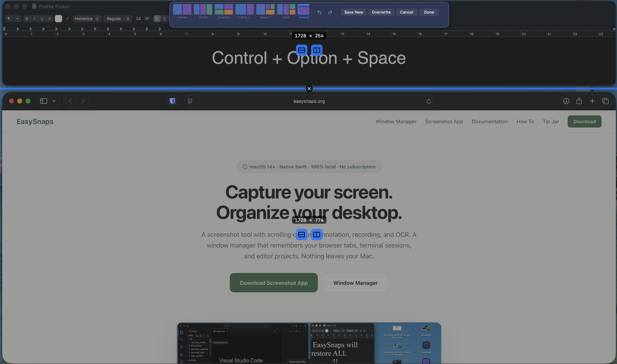Toggle italic formatting
The height and width of the screenshot is (364, 617).
point(34,19)
